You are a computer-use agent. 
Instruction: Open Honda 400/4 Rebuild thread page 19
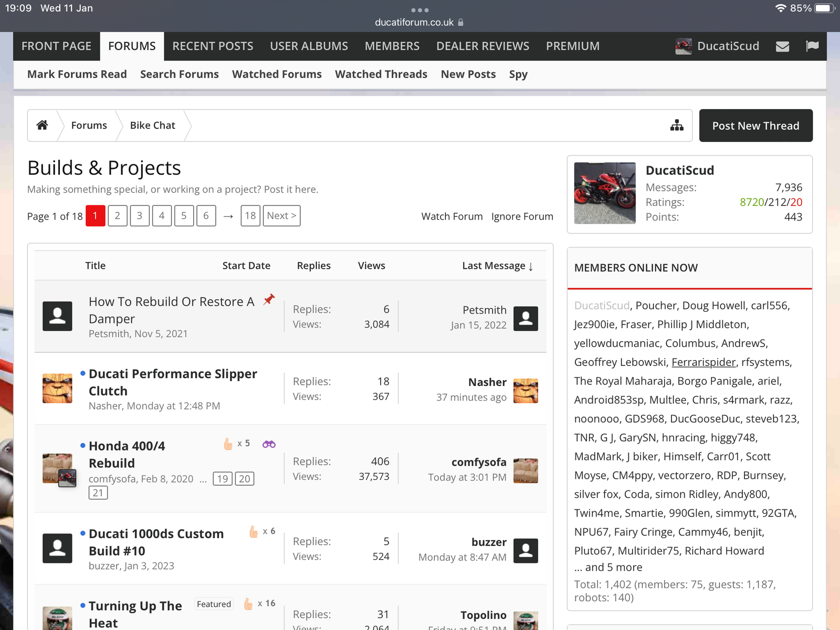pos(223,479)
